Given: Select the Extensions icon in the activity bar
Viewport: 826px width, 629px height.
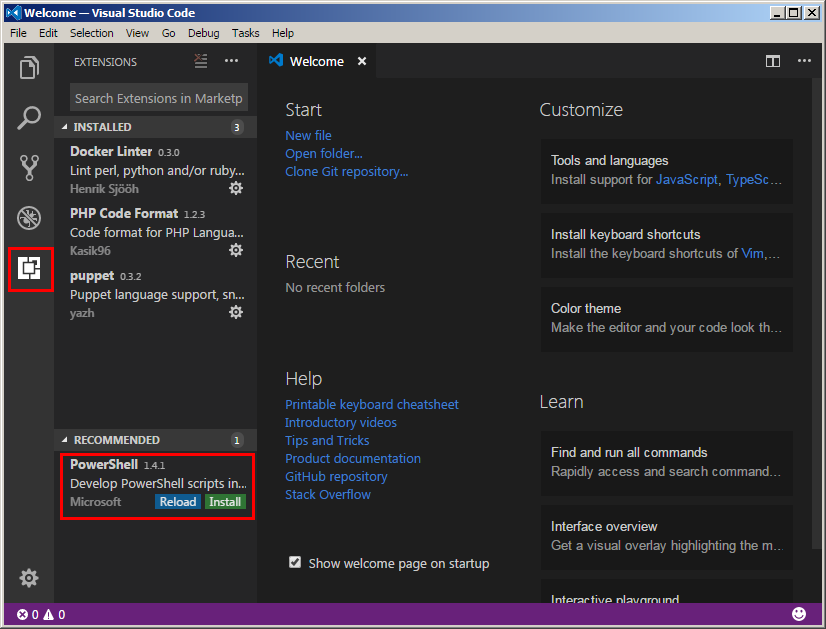Looking at the screenshot, I should click(x=28, y=268).
